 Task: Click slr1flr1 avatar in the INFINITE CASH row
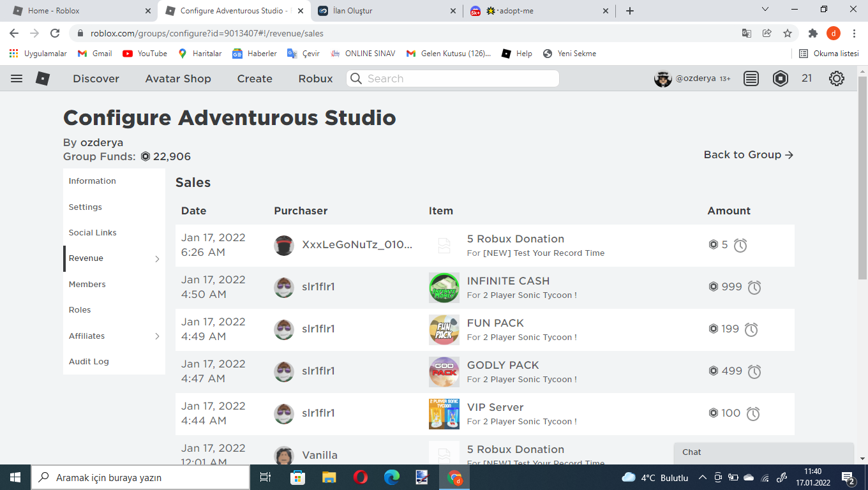(284, 287)
